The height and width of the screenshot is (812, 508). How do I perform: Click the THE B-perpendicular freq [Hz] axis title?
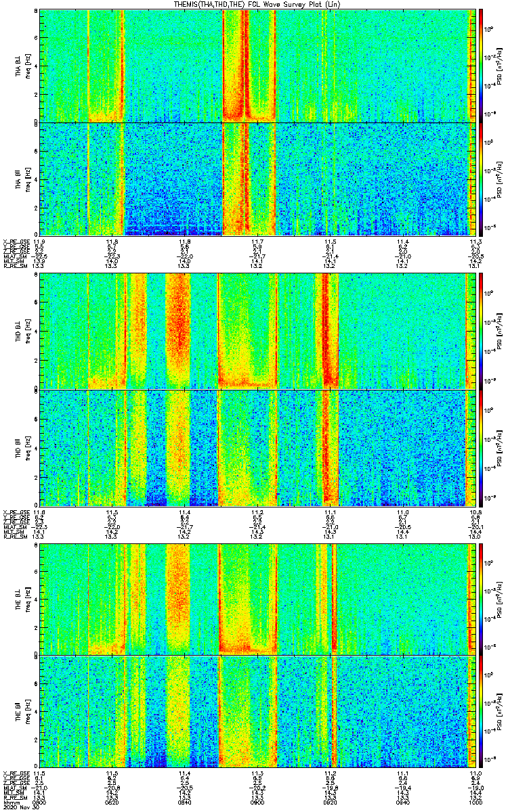[x=26, y=599]
